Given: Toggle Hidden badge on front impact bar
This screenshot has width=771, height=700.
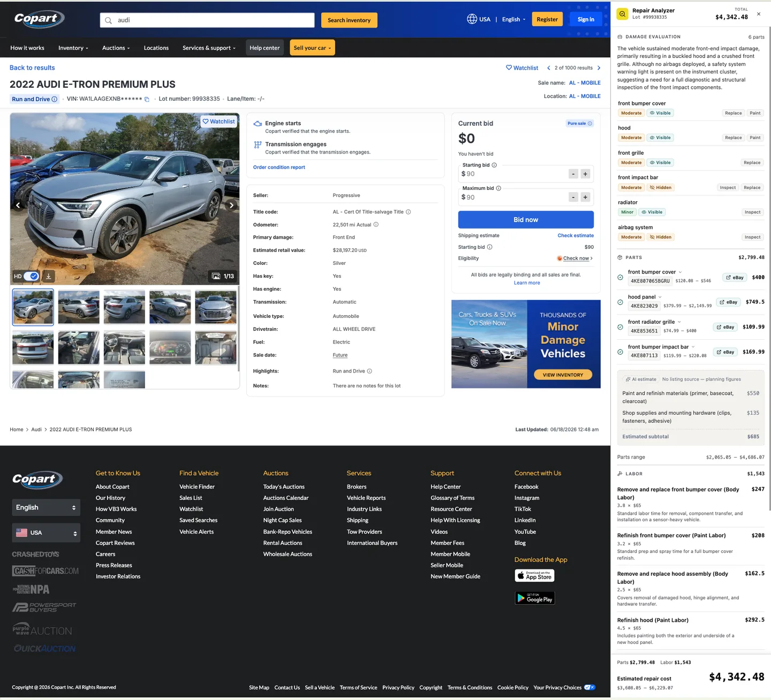Looking at the screenshot, I should coord(660,187).
